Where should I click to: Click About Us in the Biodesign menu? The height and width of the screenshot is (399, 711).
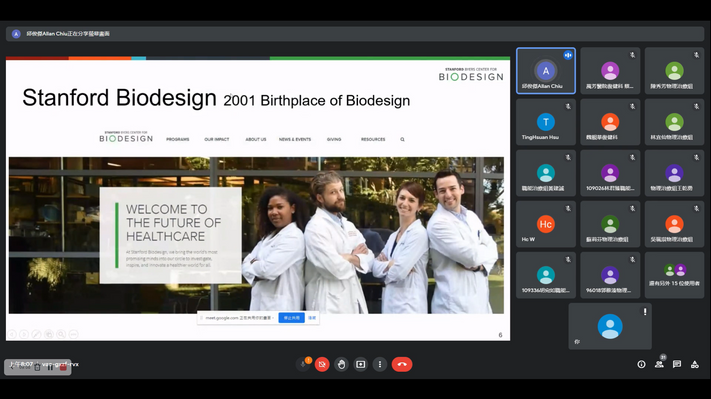tap(256, 139)
